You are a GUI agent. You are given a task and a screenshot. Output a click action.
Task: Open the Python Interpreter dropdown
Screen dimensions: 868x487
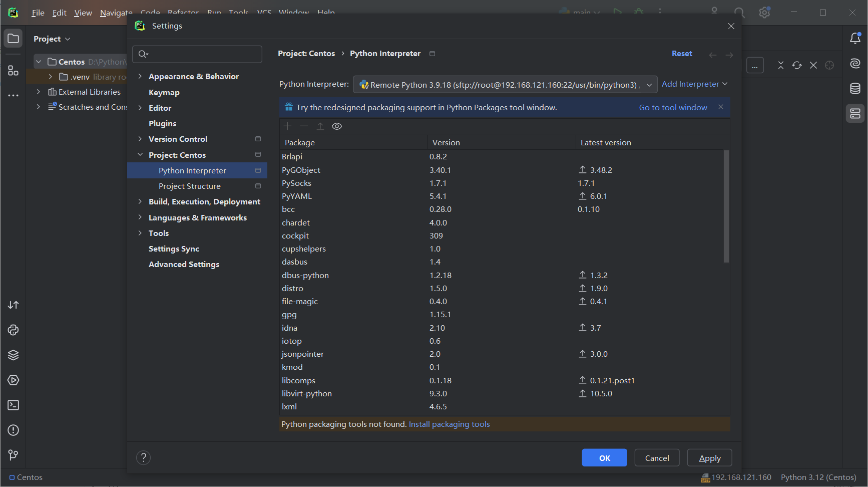click(x=505, y=85)
